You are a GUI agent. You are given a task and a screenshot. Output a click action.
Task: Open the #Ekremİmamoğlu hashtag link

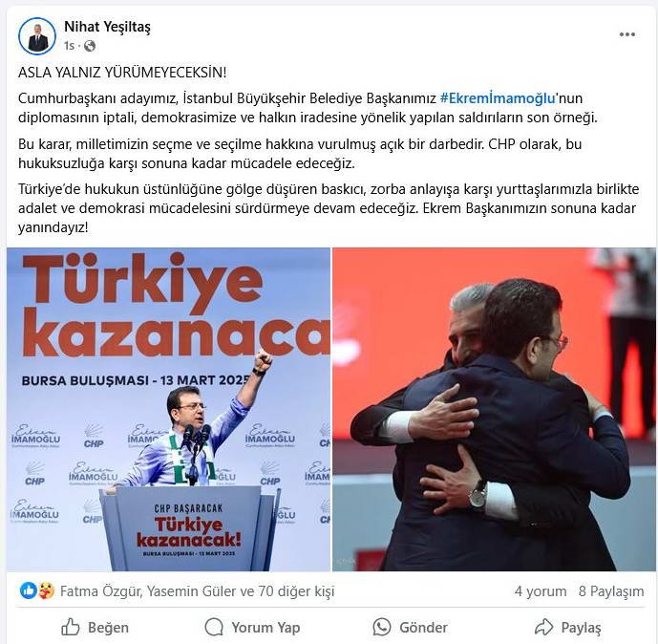(498, 98)
